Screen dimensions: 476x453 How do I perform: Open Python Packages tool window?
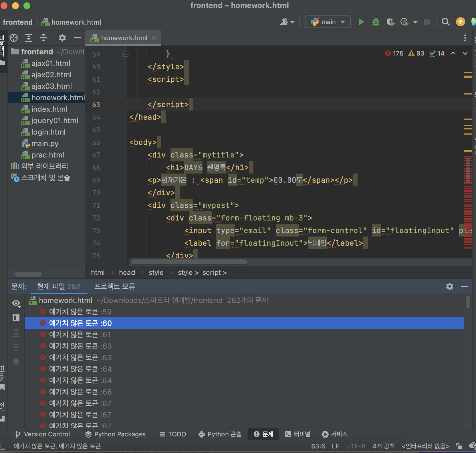pos(115,434)
